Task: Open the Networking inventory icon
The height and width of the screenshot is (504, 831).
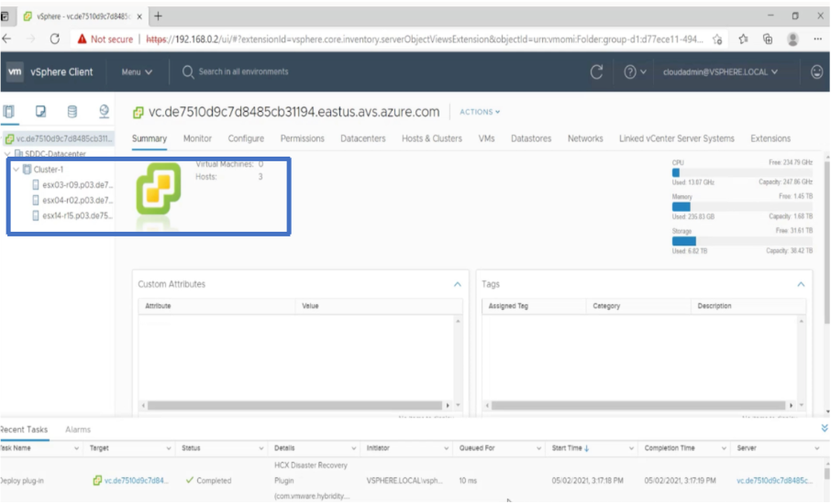Action: (104, 111)
